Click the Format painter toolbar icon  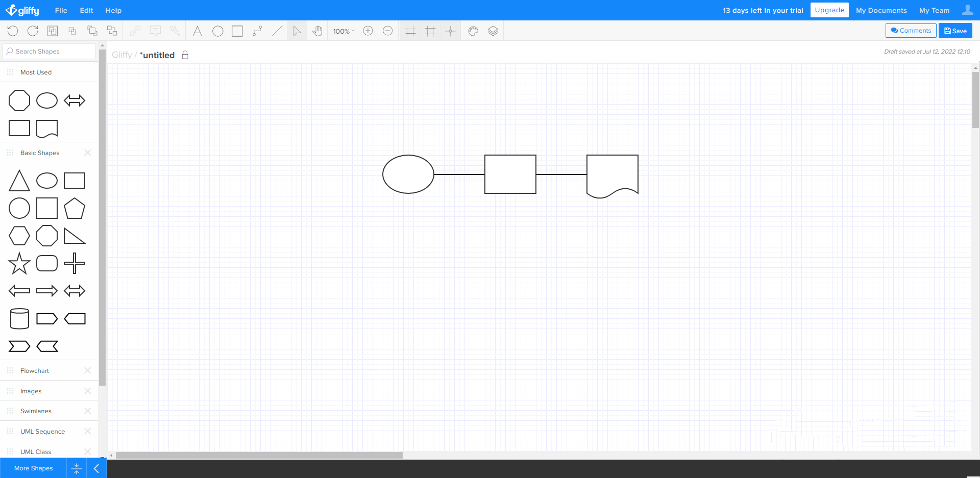175,31
